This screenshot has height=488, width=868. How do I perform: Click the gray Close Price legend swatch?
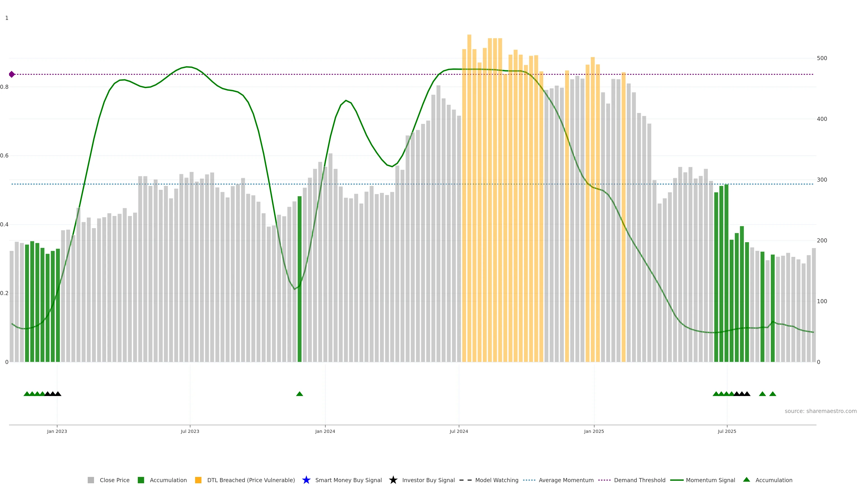(91, 480)
